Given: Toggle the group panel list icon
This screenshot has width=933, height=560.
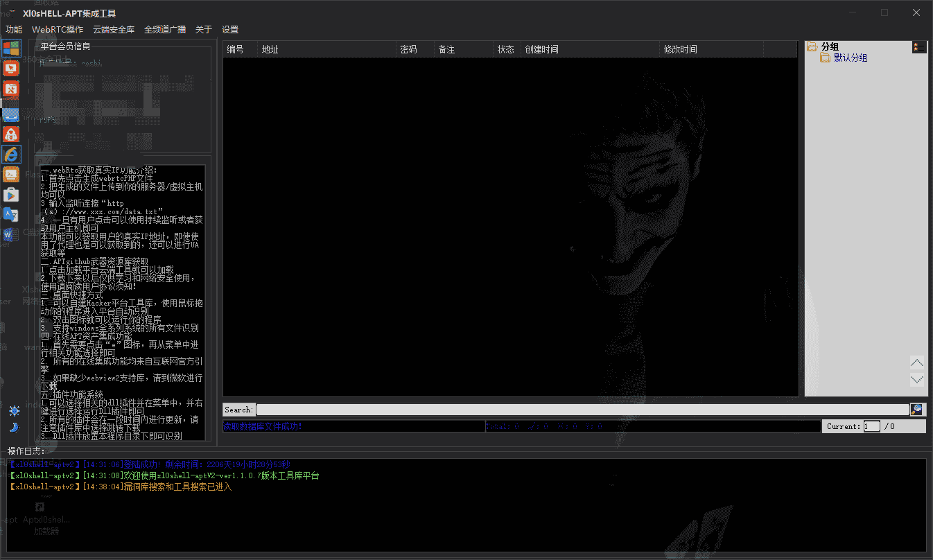Looking at the screenshot, I should (919, 47).
